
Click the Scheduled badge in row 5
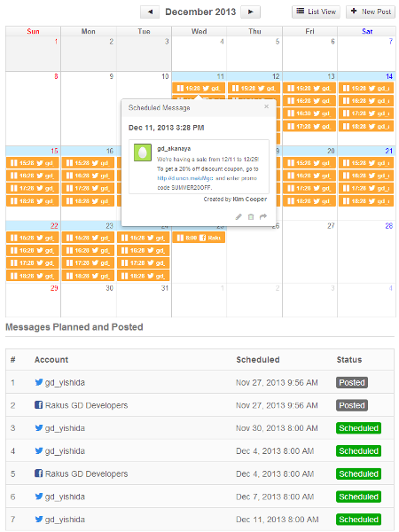click(358, 473)
